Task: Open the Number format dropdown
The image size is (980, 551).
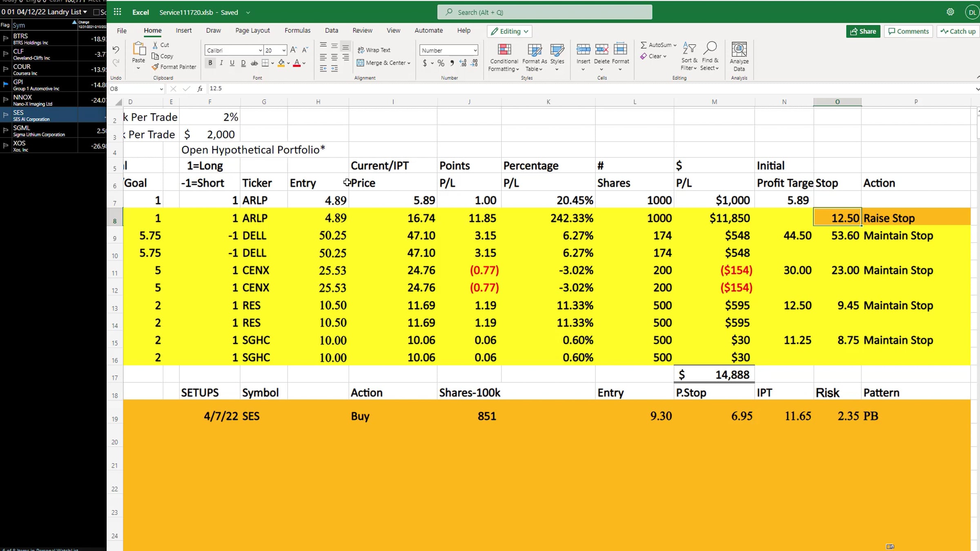Action: click(475, 50)
